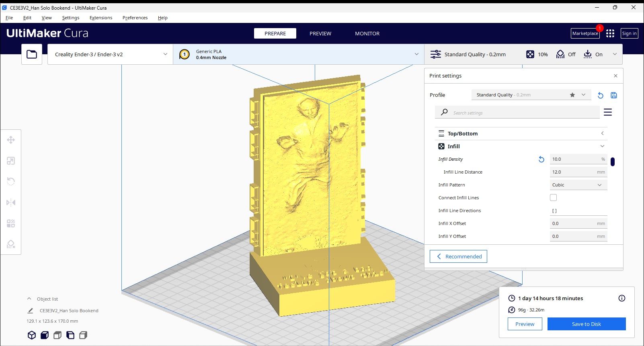Open the Edit menu

(27, 18)
